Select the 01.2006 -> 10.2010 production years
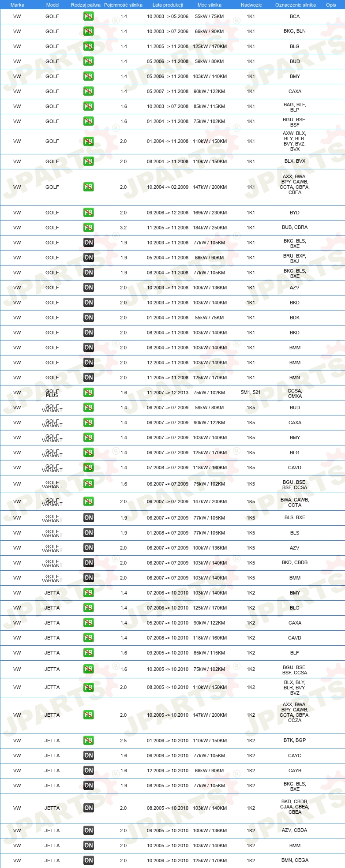 168,741
